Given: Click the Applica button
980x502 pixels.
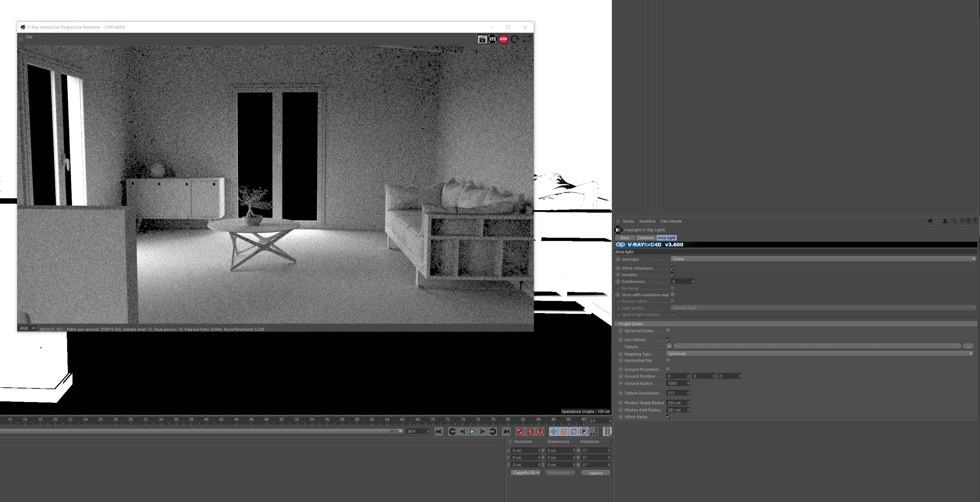Looking at the screenshot, I should coord(595,473).
